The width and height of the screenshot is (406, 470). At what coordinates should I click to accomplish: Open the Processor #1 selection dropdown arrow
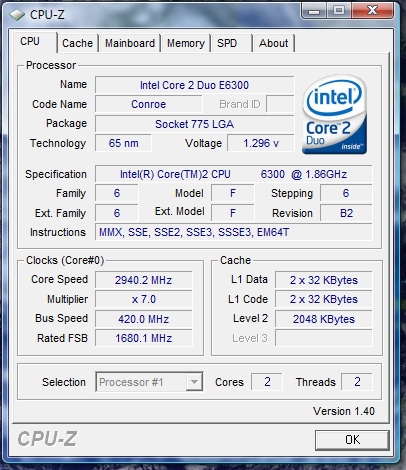[x=194, y=382]
